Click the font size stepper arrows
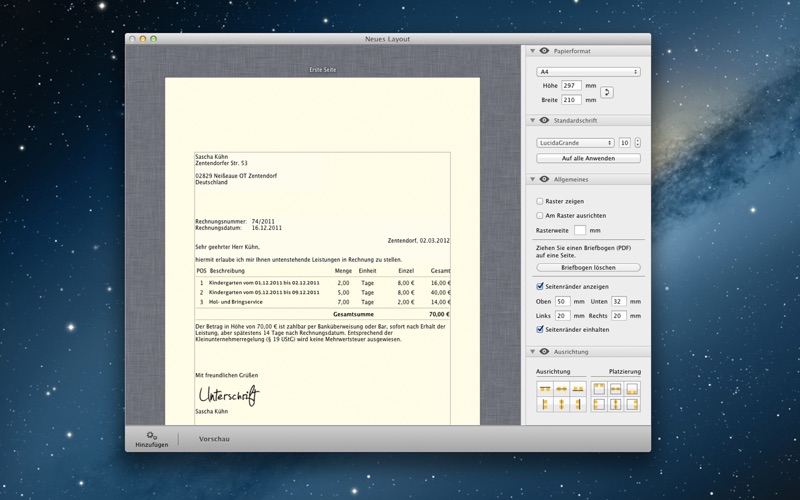The width and height of the screenshot is (800, 500). coord(638,143)
